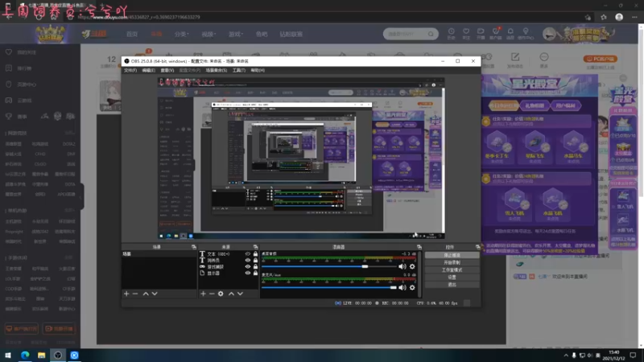Screen dimensions: 644x362
Task: Move scene down in Scenes panel
Action: point(155,294)
